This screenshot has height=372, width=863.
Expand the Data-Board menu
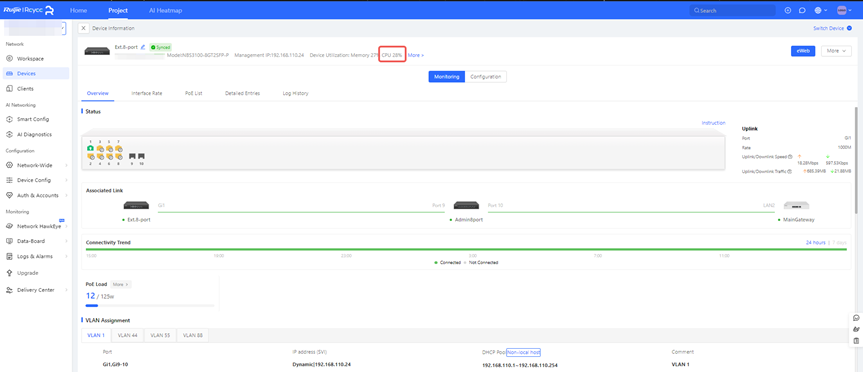[x=37, y=241]
